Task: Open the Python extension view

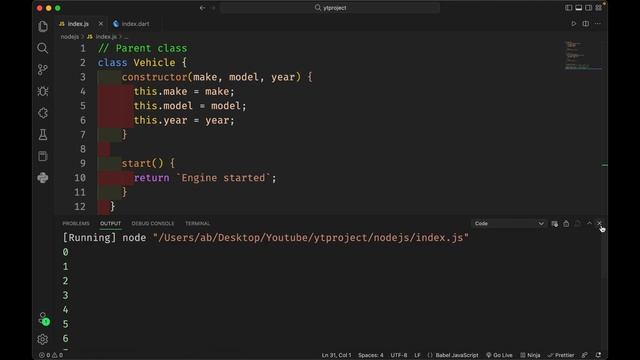Action: pyautogui.click(x=43, y=178)
